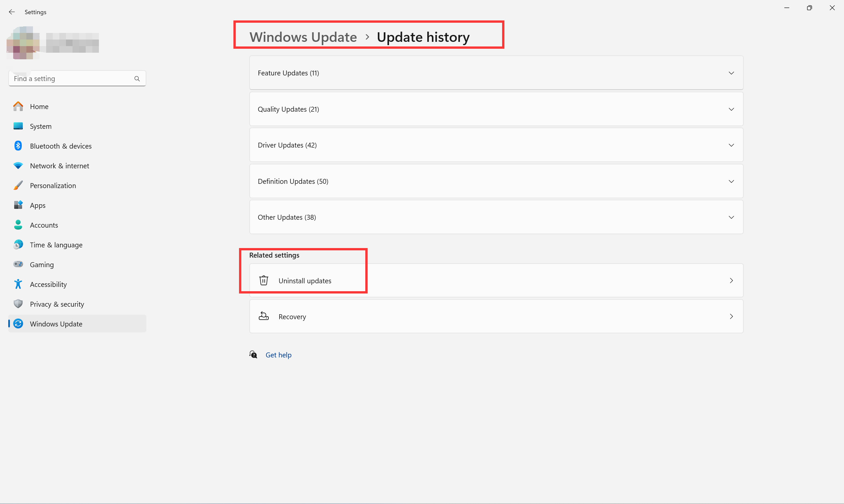Click Other Updates (38) label
Viewport: 844px width, 504px height.
tap(287, 217)
